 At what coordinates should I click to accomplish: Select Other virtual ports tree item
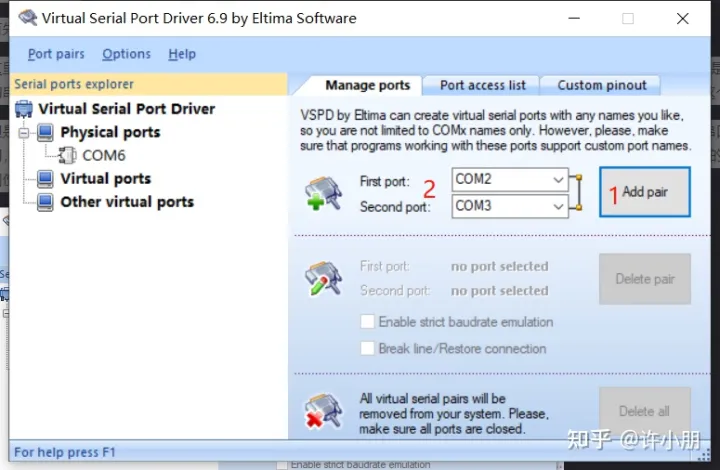coord(127,202)
